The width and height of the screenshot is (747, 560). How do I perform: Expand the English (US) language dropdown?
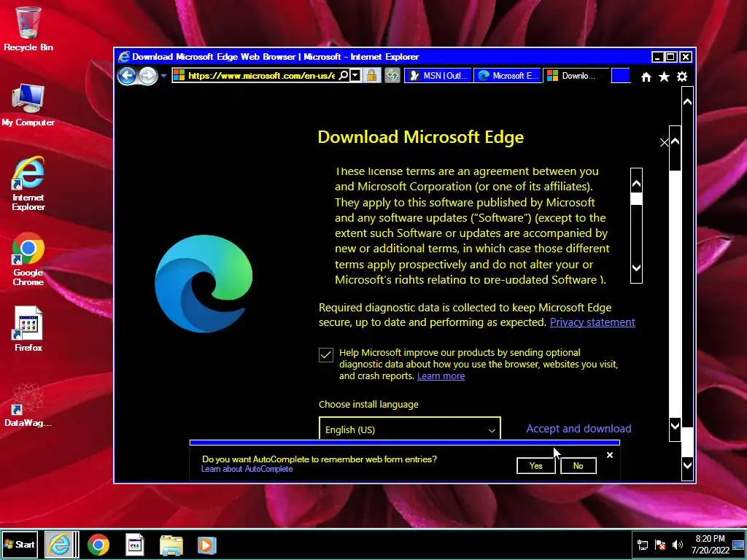410,429
